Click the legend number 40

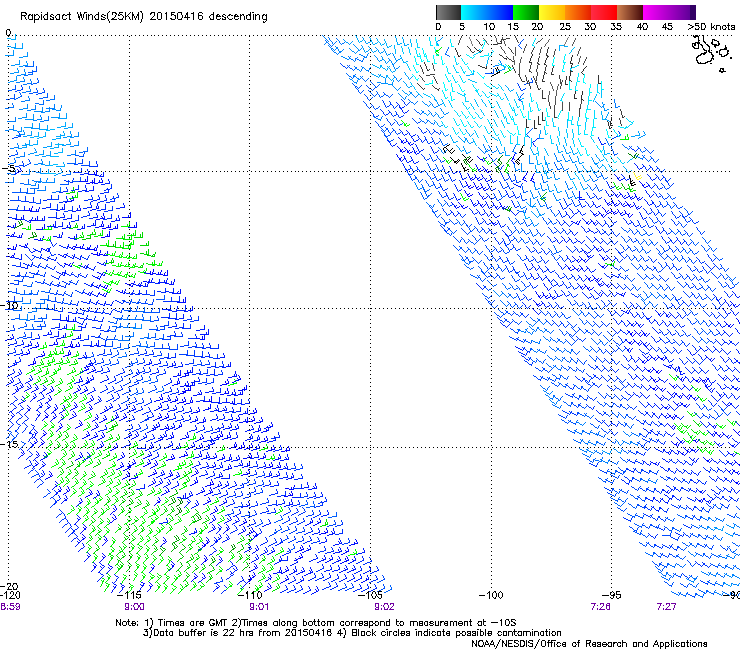tap(642, 27)
